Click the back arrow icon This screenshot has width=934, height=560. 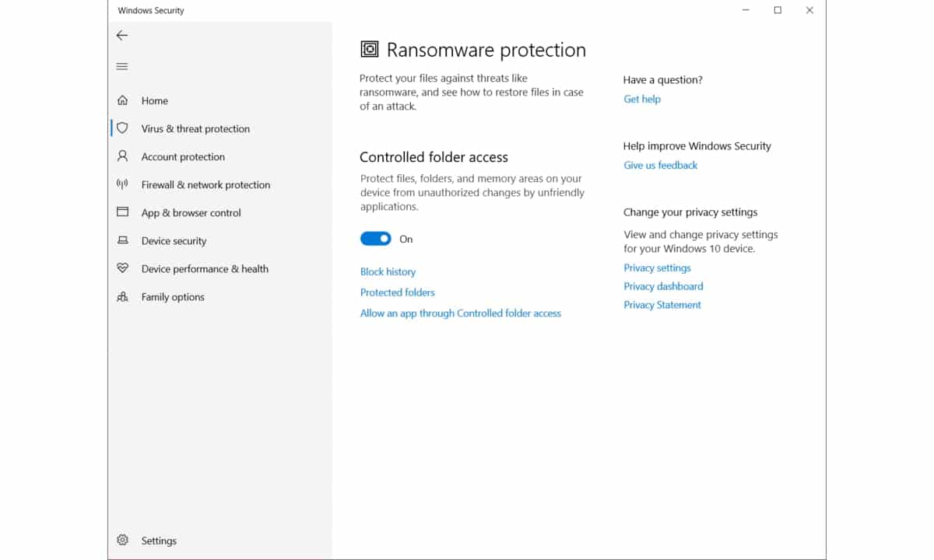[121, 35]
